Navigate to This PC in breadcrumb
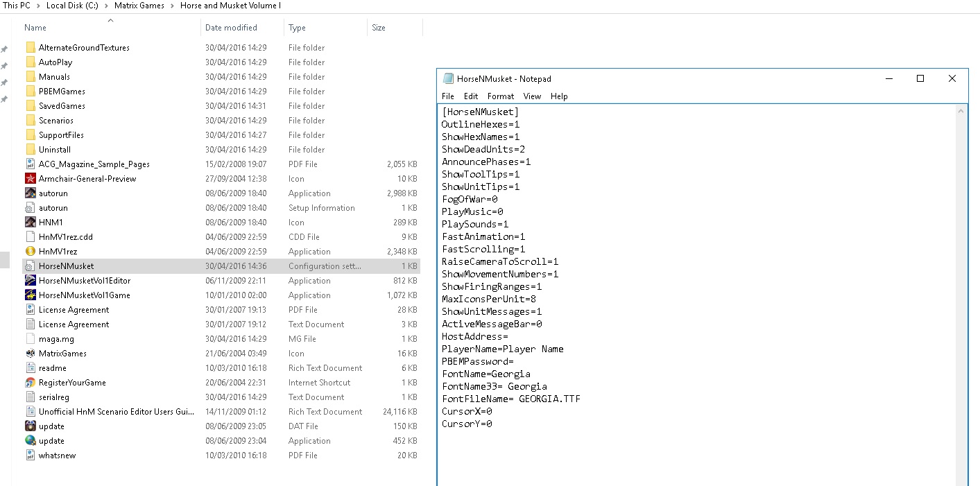Viewport: 980px width, 486px height. pos(17,6)
